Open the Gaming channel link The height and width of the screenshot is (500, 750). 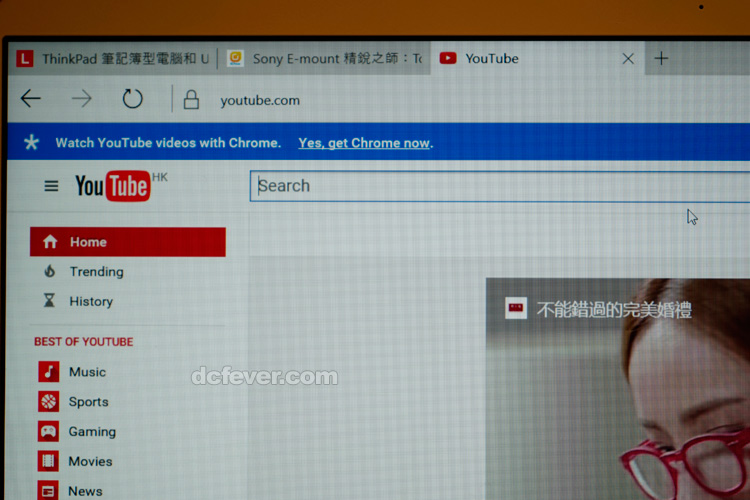pos(92,432)
